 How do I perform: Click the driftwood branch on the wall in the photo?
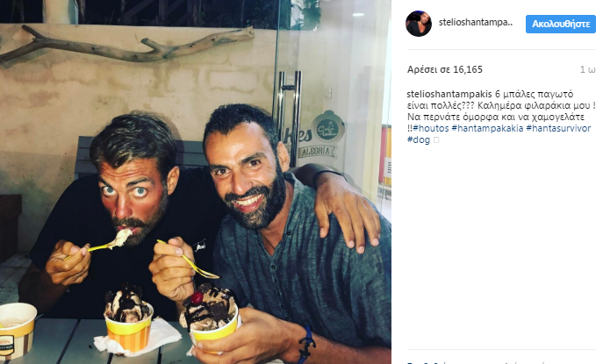click(127, 45)
